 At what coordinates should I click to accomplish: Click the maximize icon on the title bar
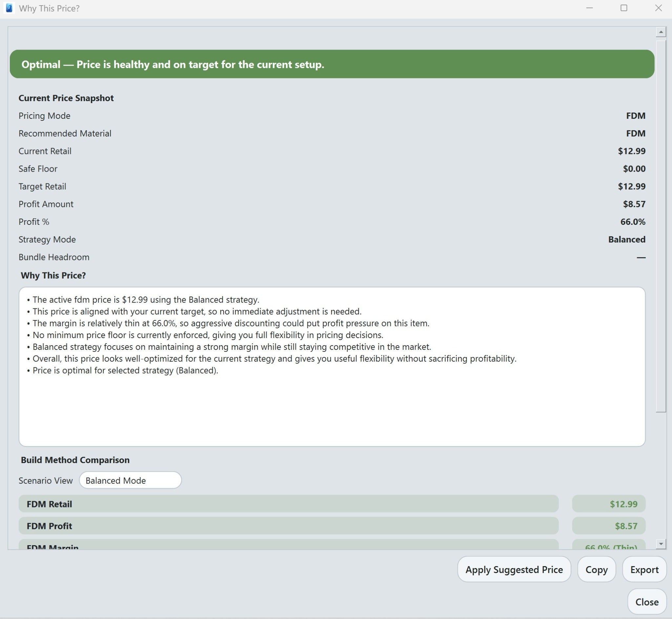623,8
